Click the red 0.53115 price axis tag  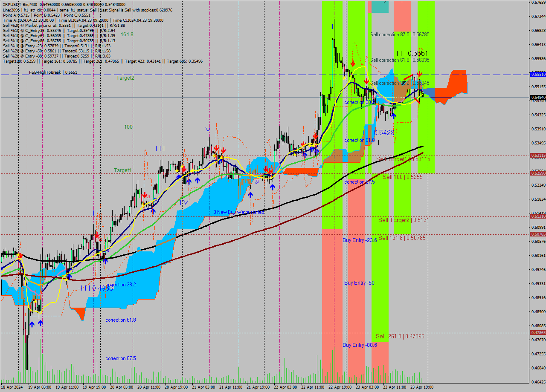(x=538, y=156)
